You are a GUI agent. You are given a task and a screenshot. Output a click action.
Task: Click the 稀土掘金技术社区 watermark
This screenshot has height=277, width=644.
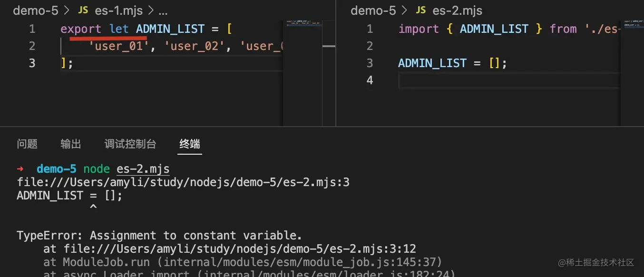coord(596,263)
